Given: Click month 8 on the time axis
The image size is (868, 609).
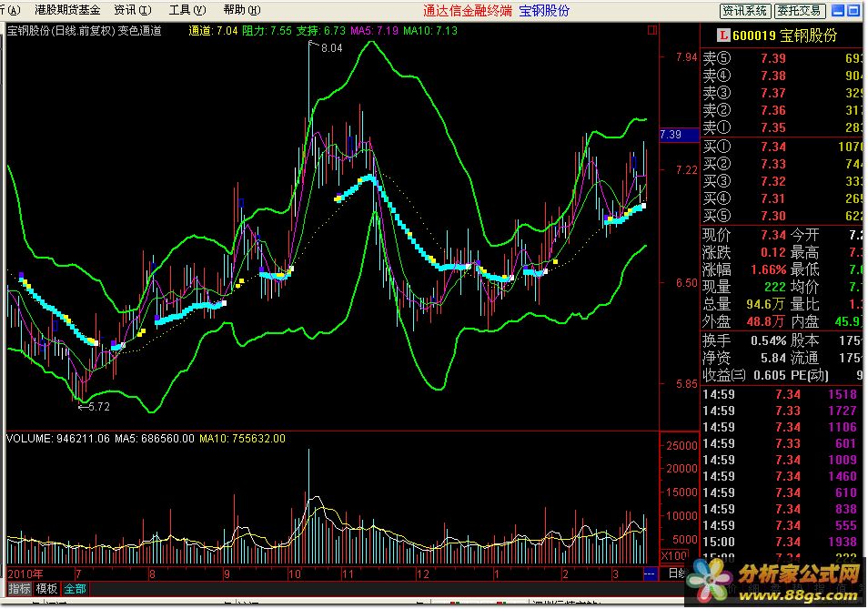Looking at the screenshot, I should (152, 574).
